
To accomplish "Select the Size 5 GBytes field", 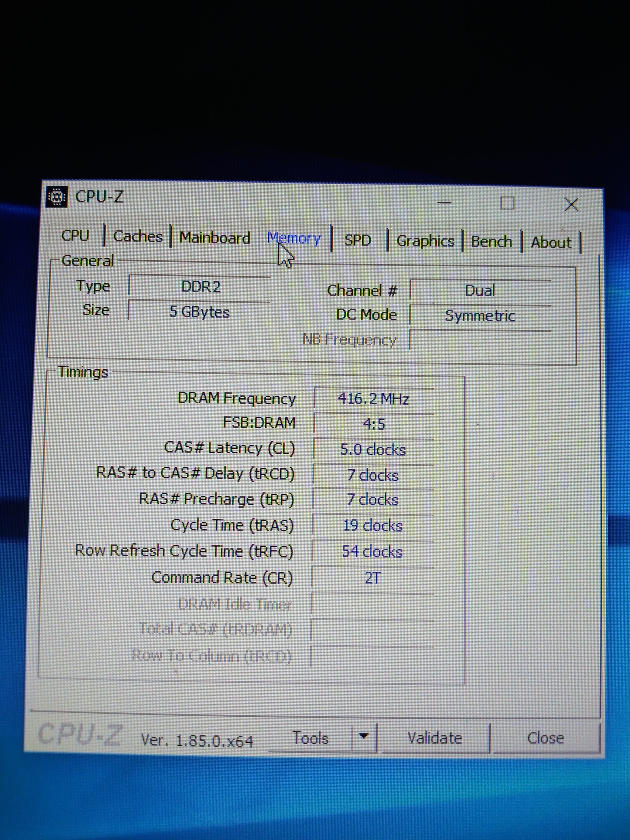I will coord(199,312).
